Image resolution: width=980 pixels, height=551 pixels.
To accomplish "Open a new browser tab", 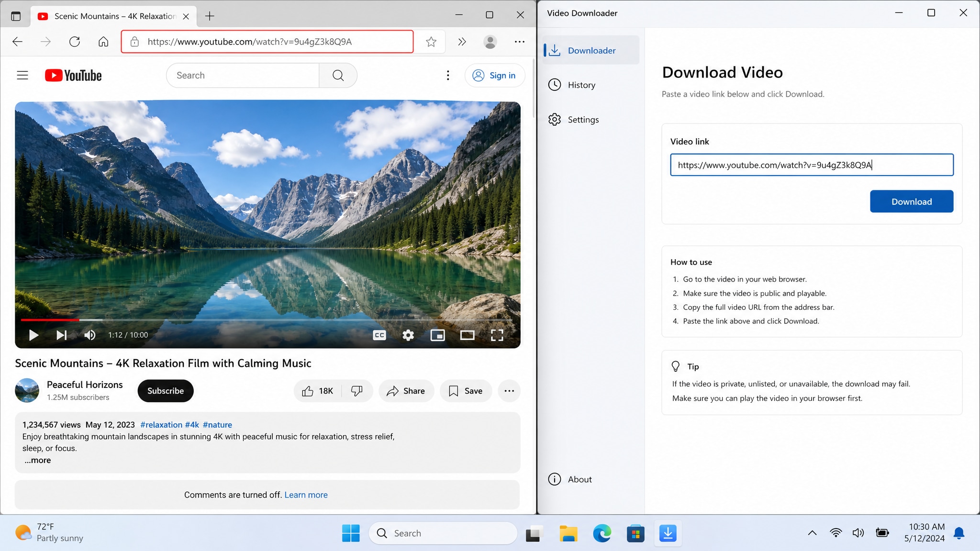I will click(210, 16).
